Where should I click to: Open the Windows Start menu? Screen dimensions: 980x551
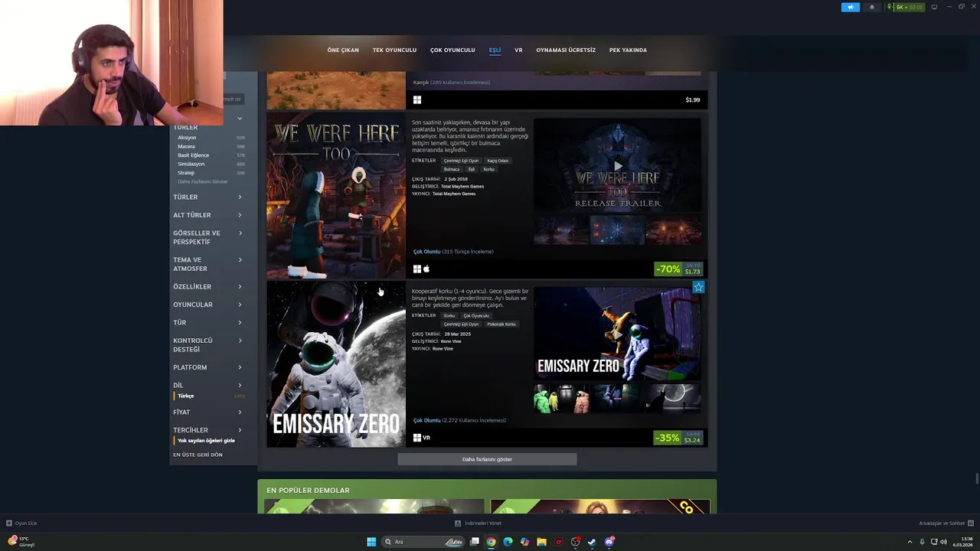point(371,542)
